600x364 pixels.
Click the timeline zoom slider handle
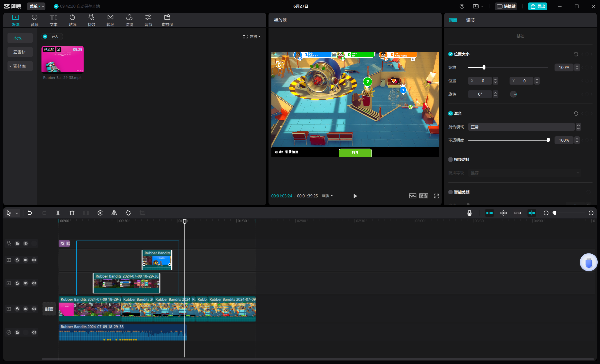[x=555, y=213]
